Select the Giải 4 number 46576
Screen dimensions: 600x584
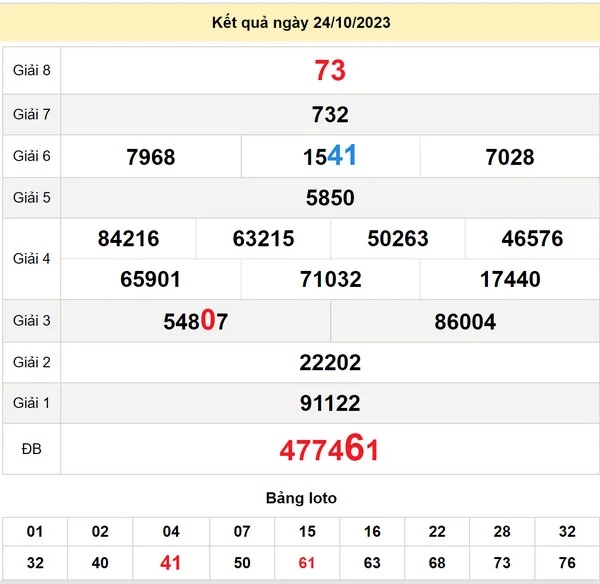pyautogui.click(x=532, y=239)
